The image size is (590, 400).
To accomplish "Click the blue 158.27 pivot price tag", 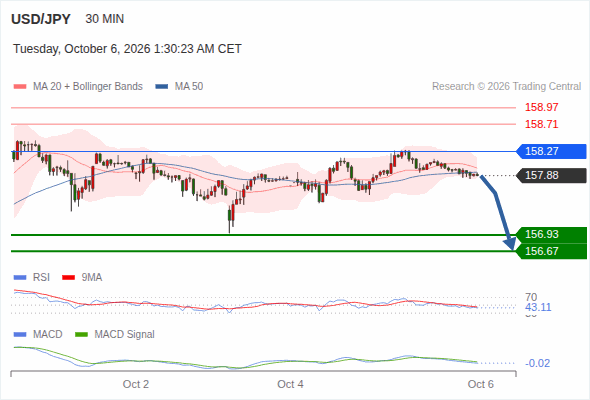I will click(552, 151).
